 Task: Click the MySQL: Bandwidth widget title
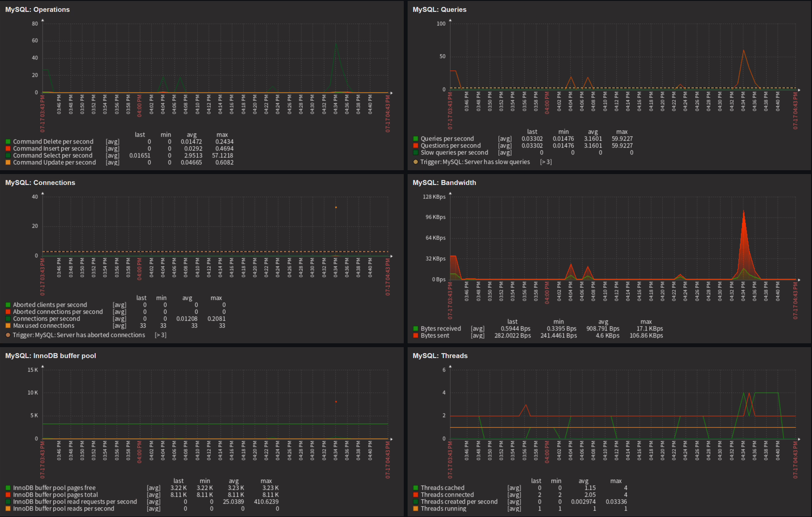(x=444, y=183)
